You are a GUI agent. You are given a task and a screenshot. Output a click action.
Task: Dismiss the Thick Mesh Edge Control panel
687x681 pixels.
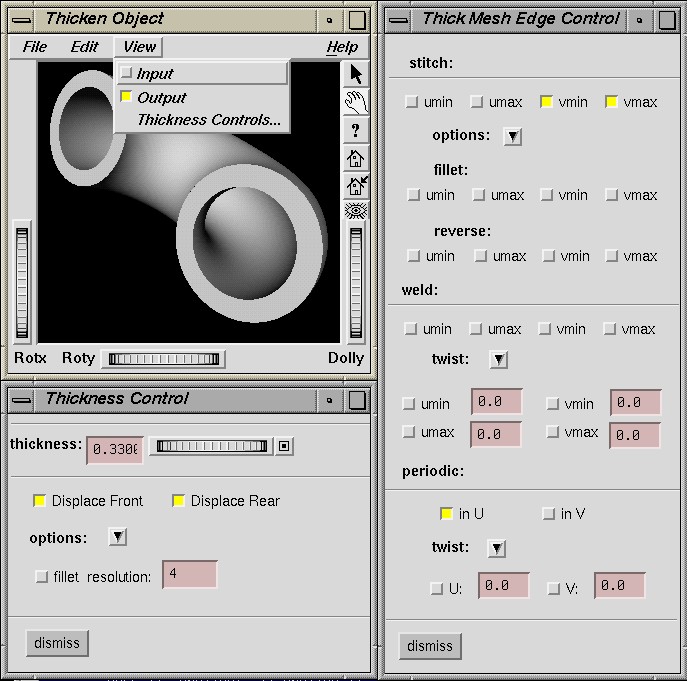pyautogui.click(x=430, y=646)
